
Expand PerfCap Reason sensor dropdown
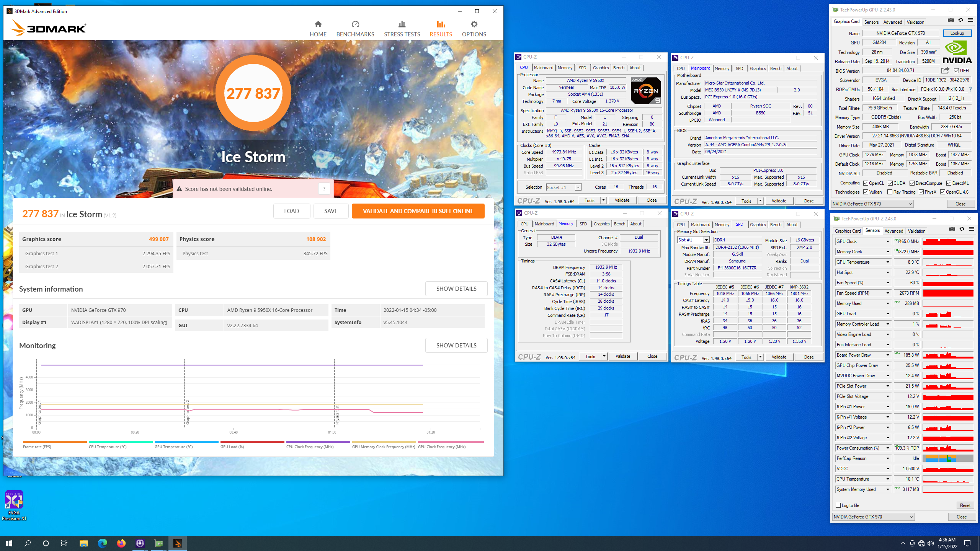tap(888, 458)
